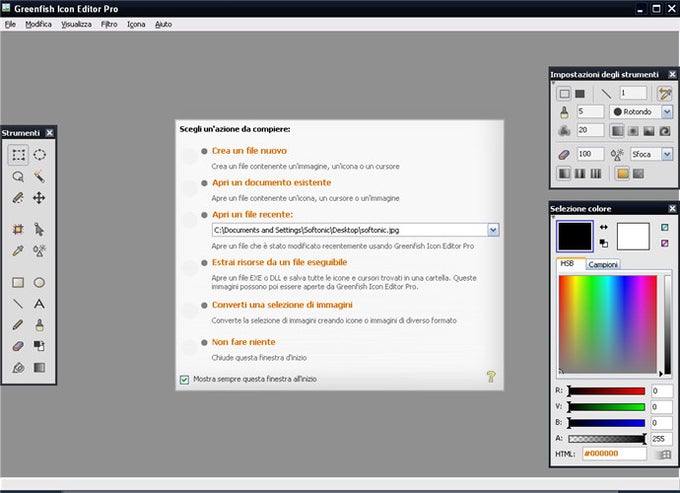Click Estrai risorse da un file eseguibile
Image resolution: width=680 pixels, height=493 pixels.
tap(279, 262)
